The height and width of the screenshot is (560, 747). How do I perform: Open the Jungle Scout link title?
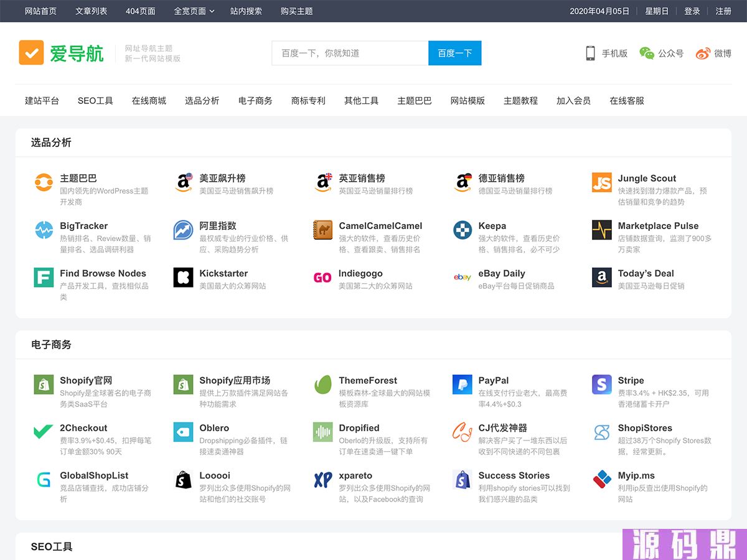click(x=647, y=179)
